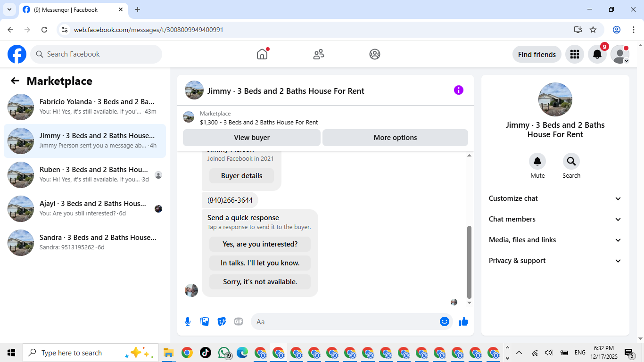Screen dimensions: 644x362
Task: Open Ajayi conversation
Action: point(85,209)
